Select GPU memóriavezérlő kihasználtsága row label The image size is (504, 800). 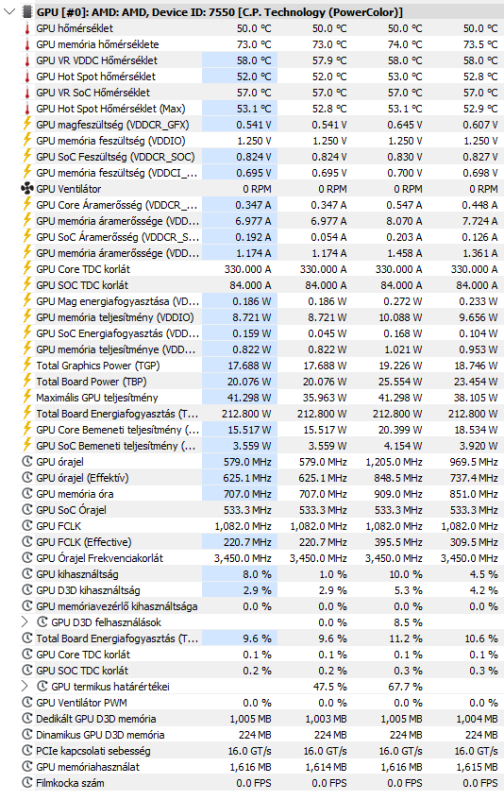116,606
